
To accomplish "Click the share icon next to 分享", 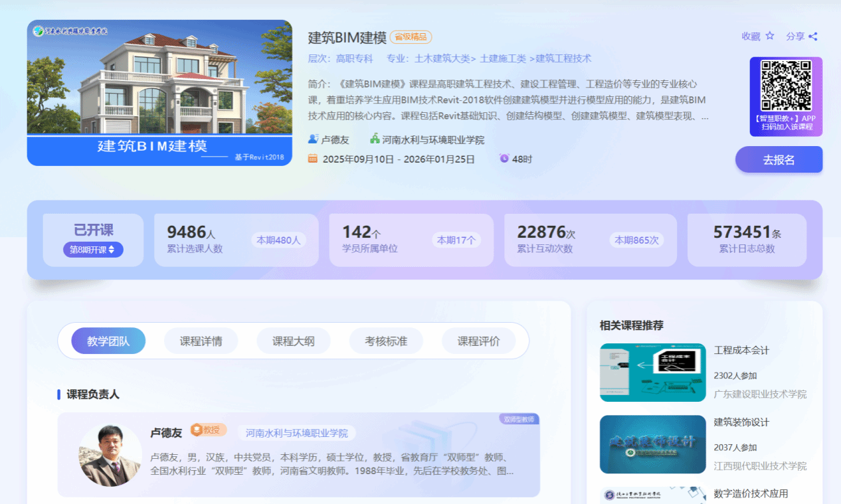I will pyautogui.click(x=813, y=37).
